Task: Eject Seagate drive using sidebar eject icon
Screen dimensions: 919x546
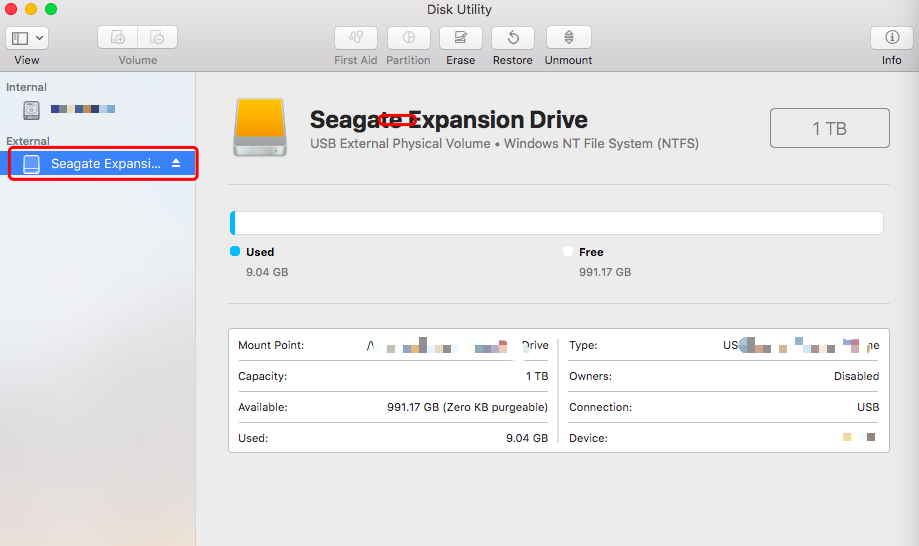Action: pyautogui.click(x=176, y=163)
